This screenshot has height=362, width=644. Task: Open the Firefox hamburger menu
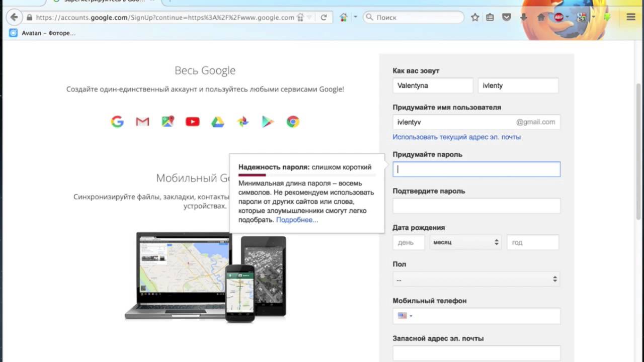[x=631, y=17]
